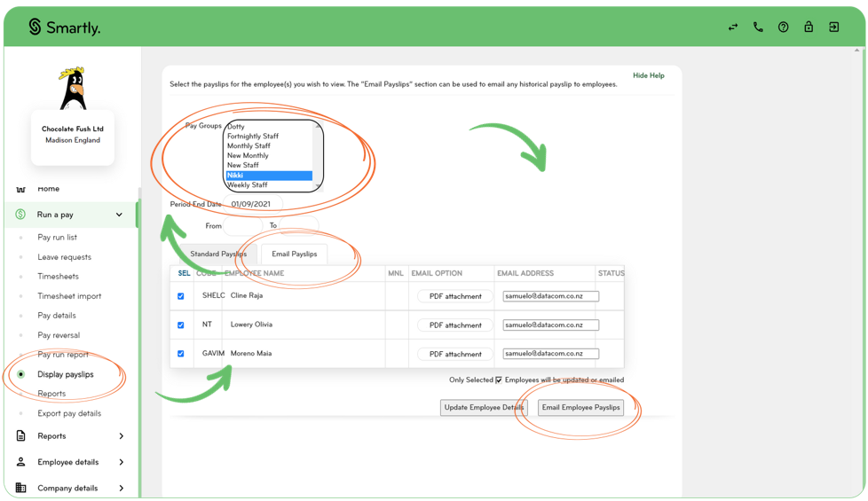868x501 pixels.
Task: Click the To date field
Action: pos(299,225)
